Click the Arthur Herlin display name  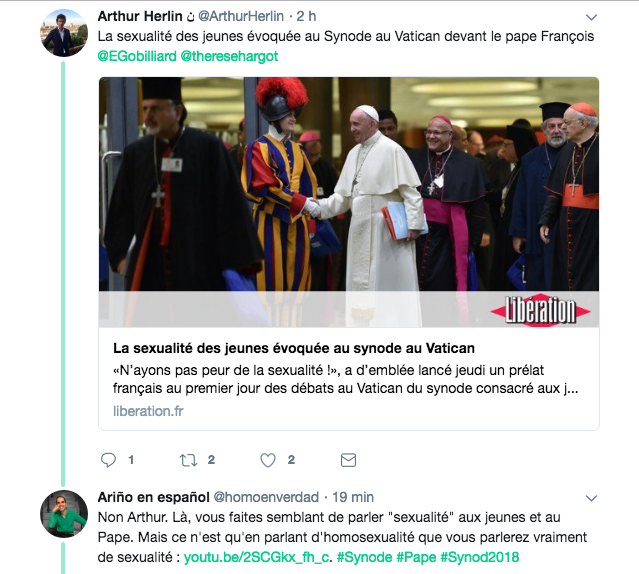[x=140, y=16]
